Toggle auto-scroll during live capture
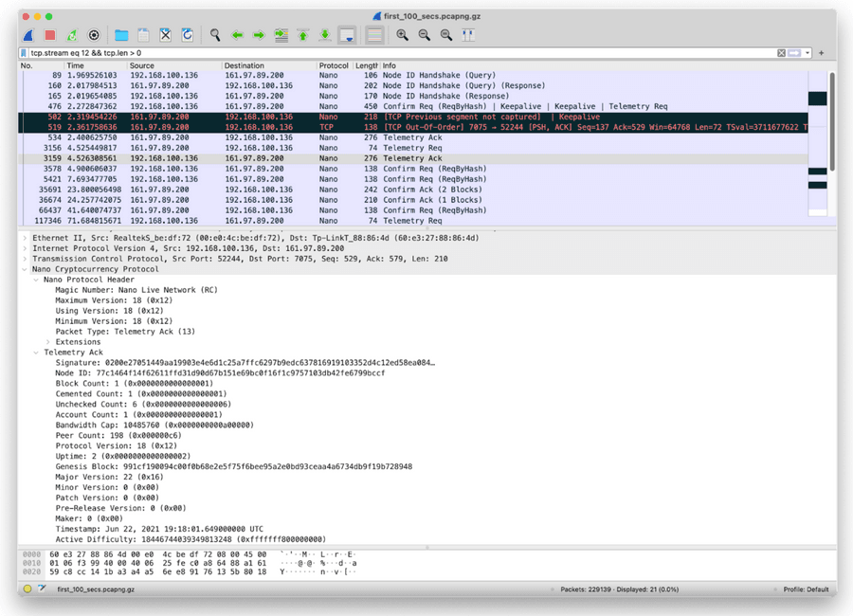The image size is (853, 616). point(347,35)
